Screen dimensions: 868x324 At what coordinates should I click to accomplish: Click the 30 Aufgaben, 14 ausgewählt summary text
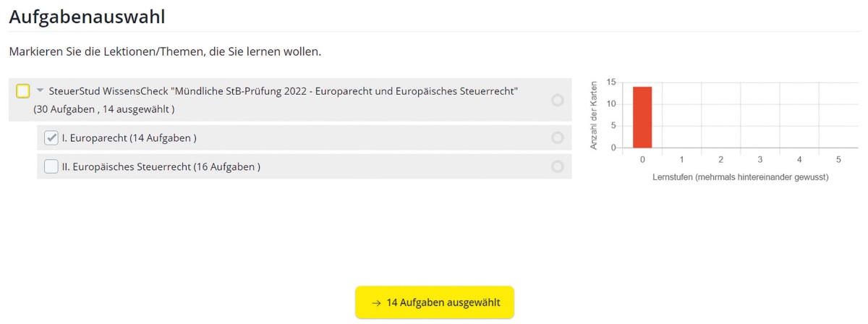(x=103, y=109)
